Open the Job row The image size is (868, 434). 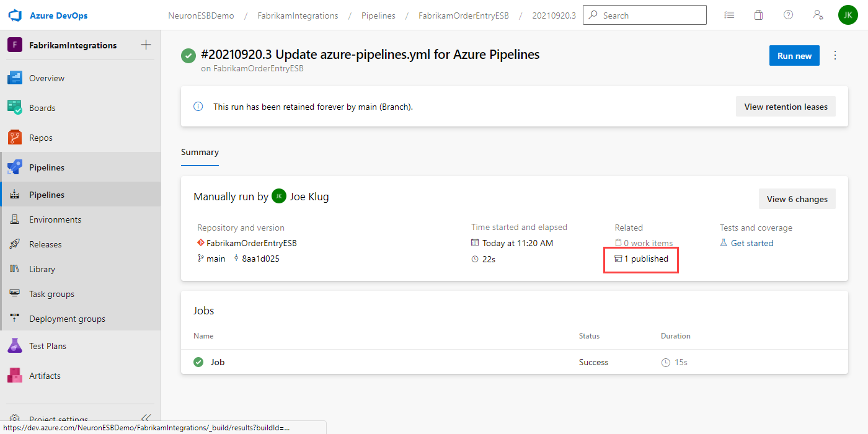[x=514, y=362]
